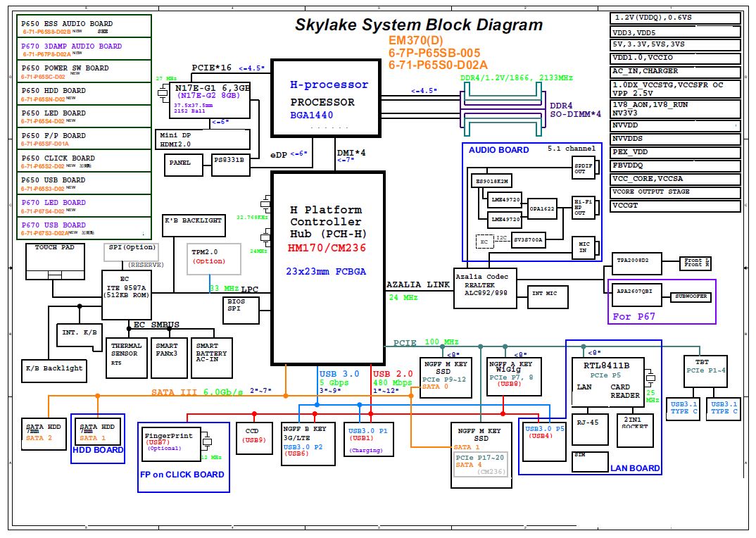
Task: Select the red 'HM170/CM236' text
Action: [x=327, y=248]
